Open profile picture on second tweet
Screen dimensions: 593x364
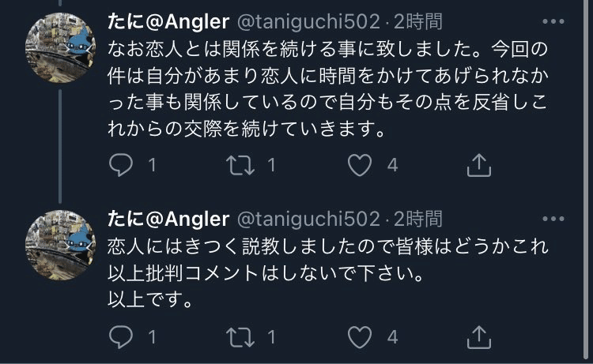[61, 245]
